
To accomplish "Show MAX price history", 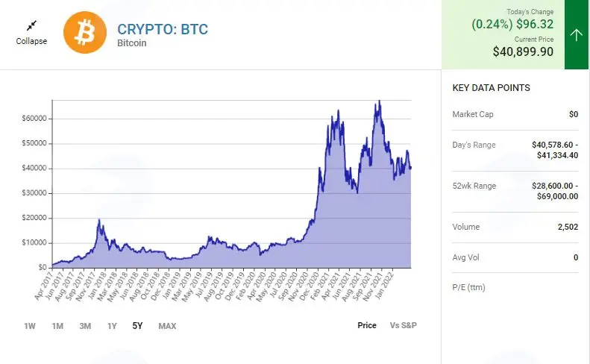I will click(x=167, y=326).
